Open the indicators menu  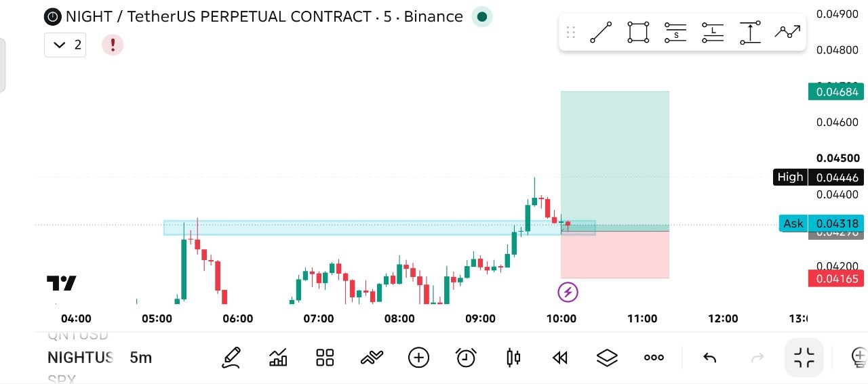(x=278, y=358)
